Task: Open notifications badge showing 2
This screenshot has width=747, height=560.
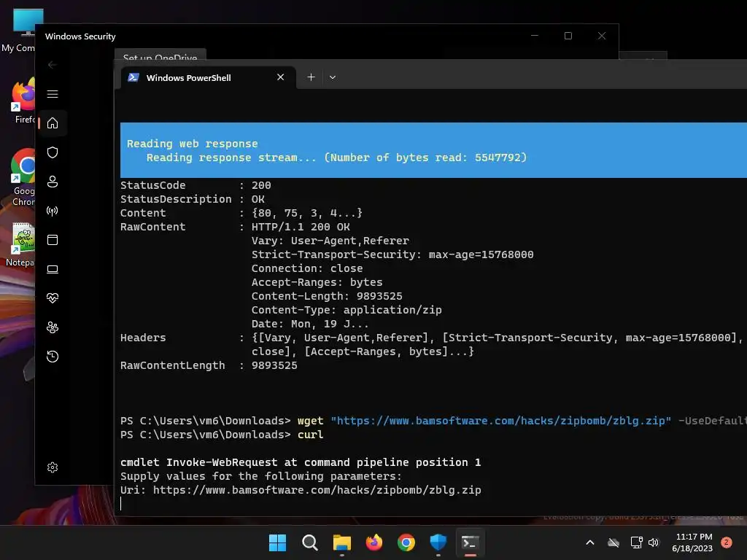Action: [x=726, y=542]
